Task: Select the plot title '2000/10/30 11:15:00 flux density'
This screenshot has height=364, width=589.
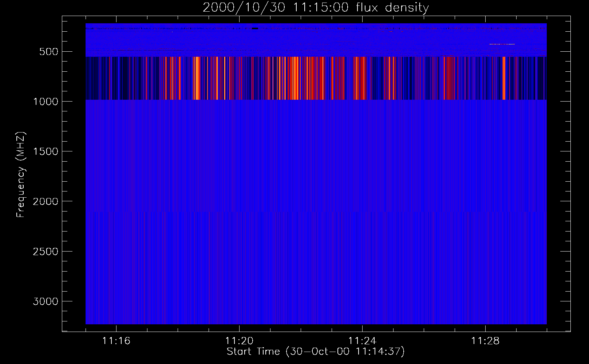Action: tap(316, 8)
